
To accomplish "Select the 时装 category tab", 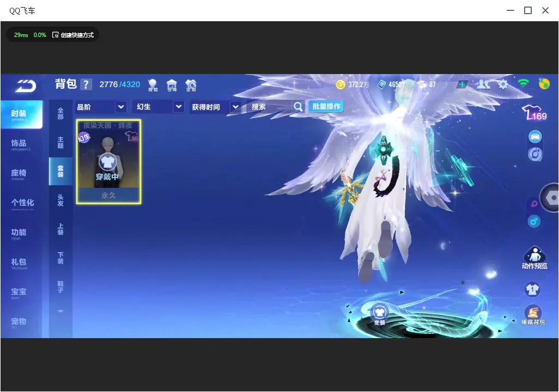I will (21, 114).
